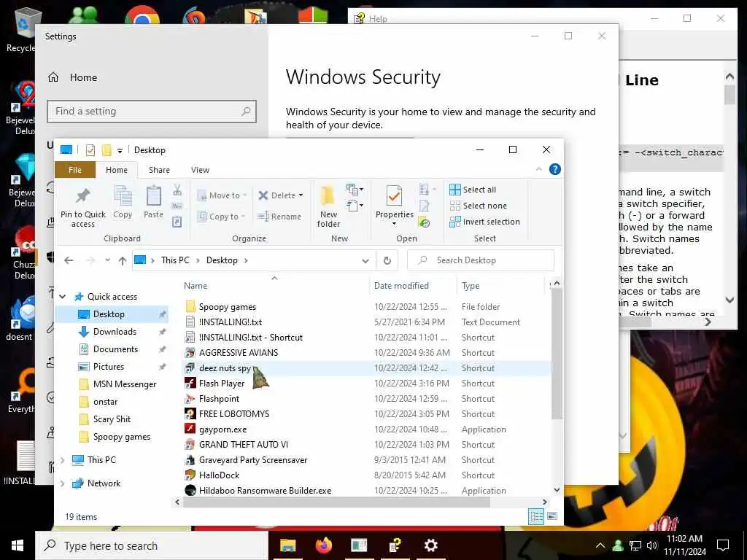
Task: Open Firefox from the taskbar
Action: (323, 545)
